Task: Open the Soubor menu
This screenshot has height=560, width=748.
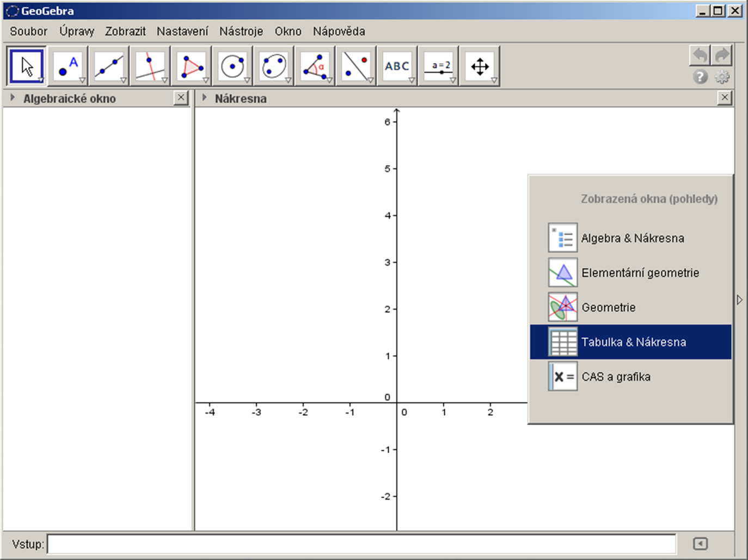Action: tap(28, 32)
